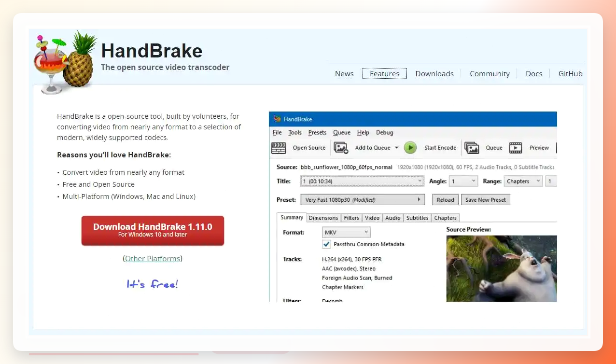Click the bbb_sunflower_1080p_60fps_normal source name
616x364 pixels.
pos(347,167)
